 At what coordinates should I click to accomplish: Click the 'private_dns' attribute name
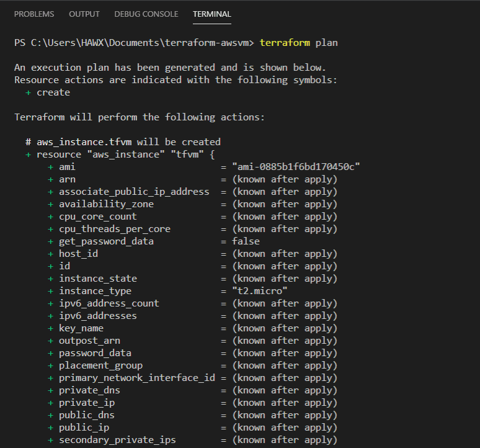[89, 390]
